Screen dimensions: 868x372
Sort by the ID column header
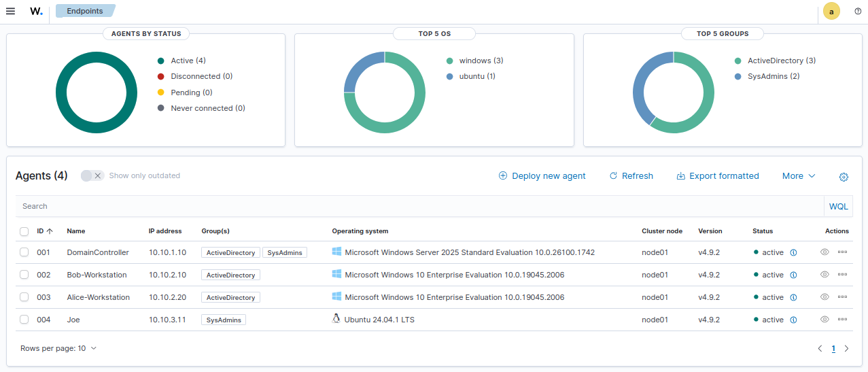click(x=44, y=231)
